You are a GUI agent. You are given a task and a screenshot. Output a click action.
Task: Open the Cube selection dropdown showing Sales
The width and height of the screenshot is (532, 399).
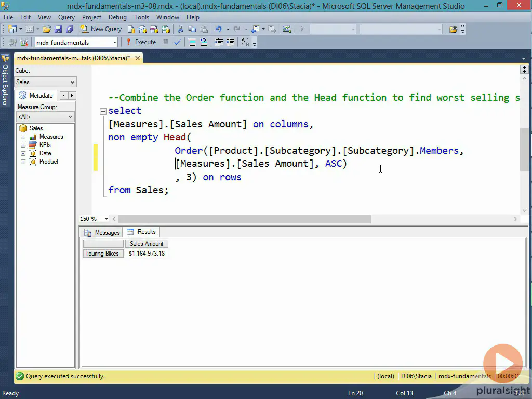(x=72, y=82)
